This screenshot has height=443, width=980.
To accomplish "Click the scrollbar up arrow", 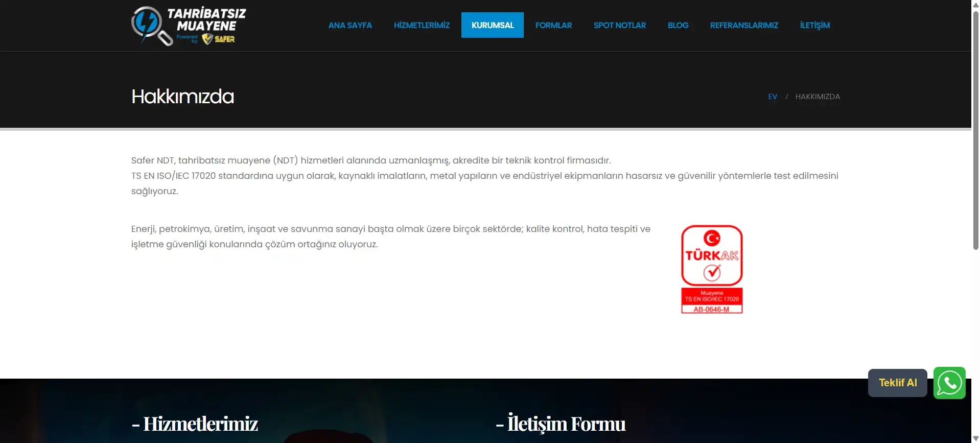I will (975, 4).
